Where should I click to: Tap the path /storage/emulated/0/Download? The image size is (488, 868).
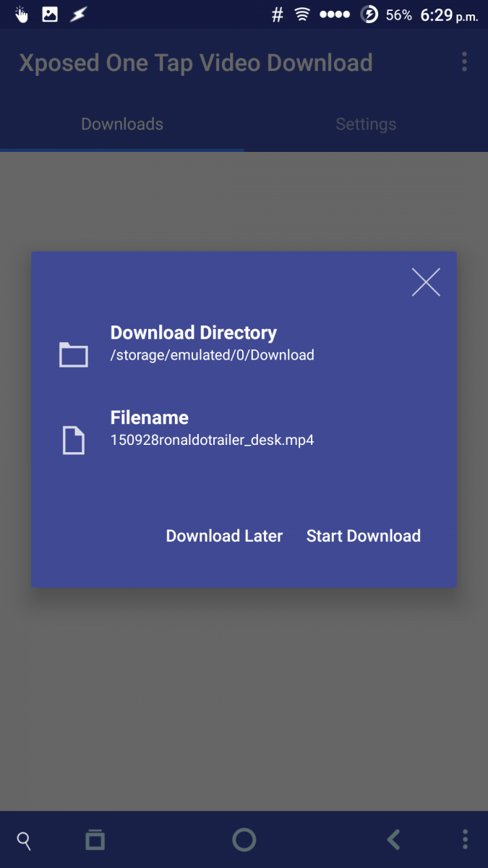[x=212, y=355]
